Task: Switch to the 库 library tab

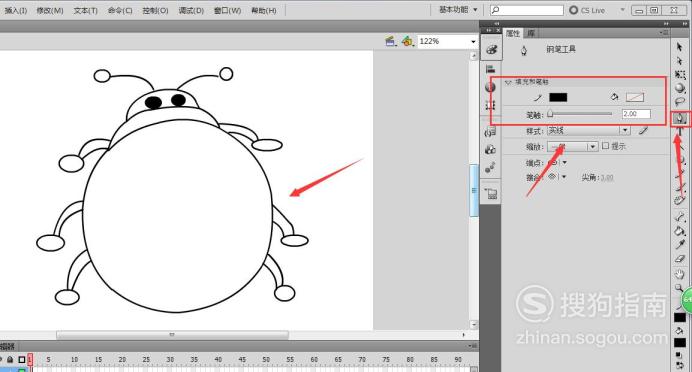Action: coord(531,33)
